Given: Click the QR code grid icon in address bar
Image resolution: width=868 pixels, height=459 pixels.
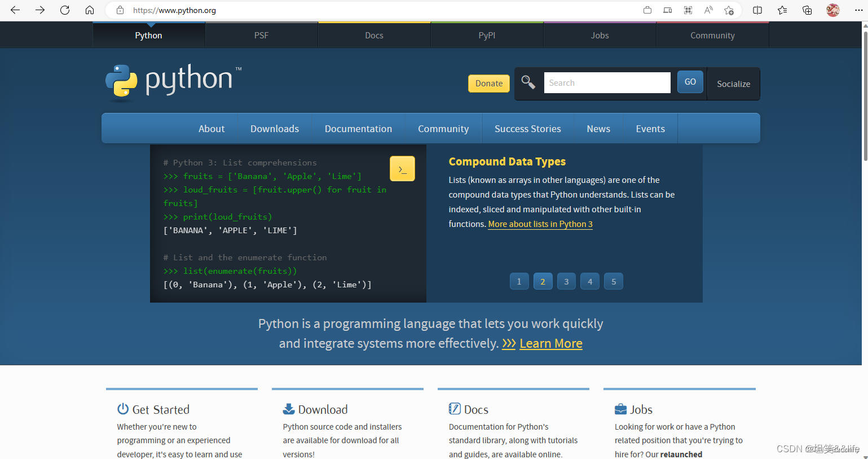Looking at the screenshot, I should pyautogui.click(x=688, y=10).
